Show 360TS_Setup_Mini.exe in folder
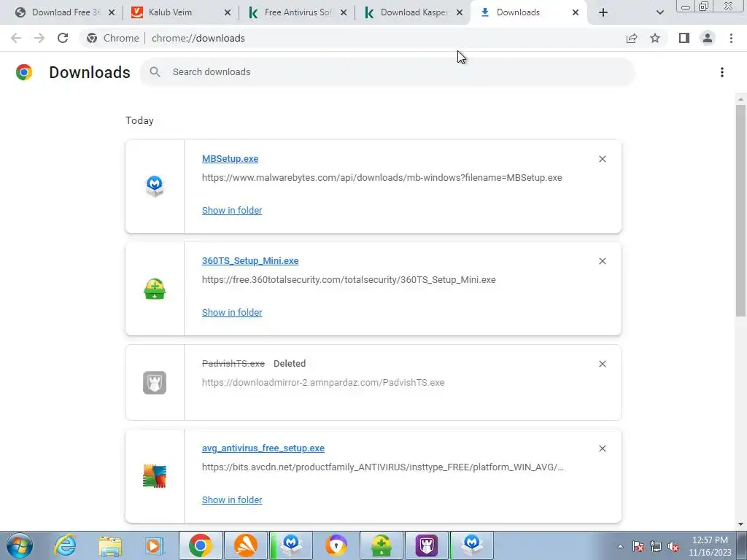The width and height of the screenshot is (747, 560). (x=232, y=312)
